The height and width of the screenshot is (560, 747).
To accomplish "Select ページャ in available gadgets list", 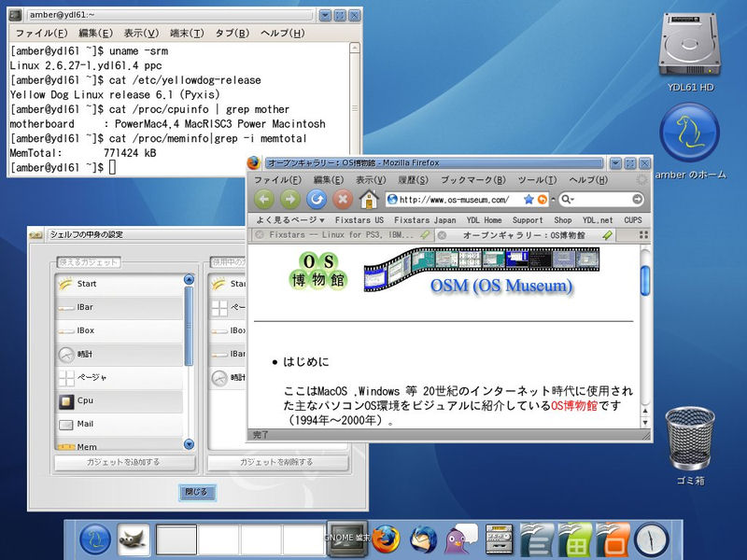I will tap(120, 377).
